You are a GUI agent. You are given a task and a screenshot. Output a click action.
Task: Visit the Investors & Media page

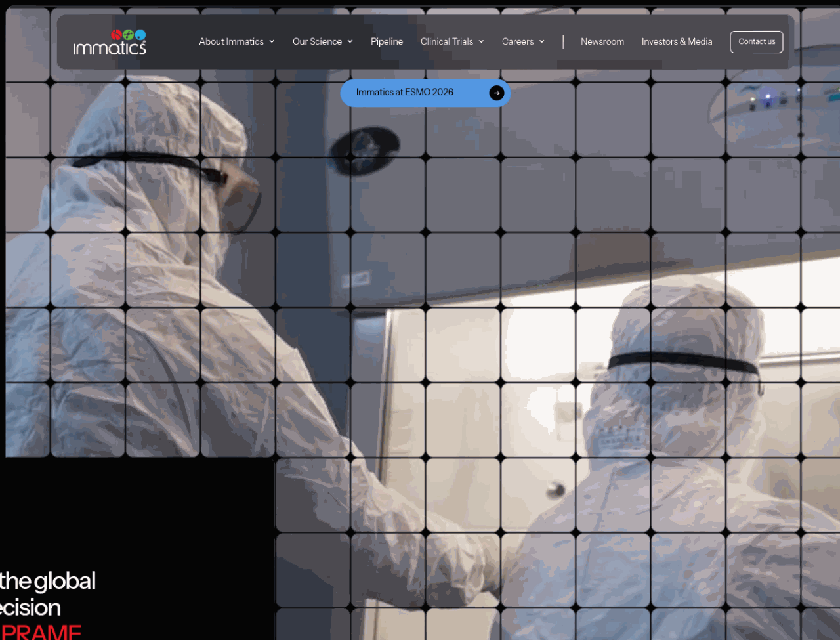677,41
